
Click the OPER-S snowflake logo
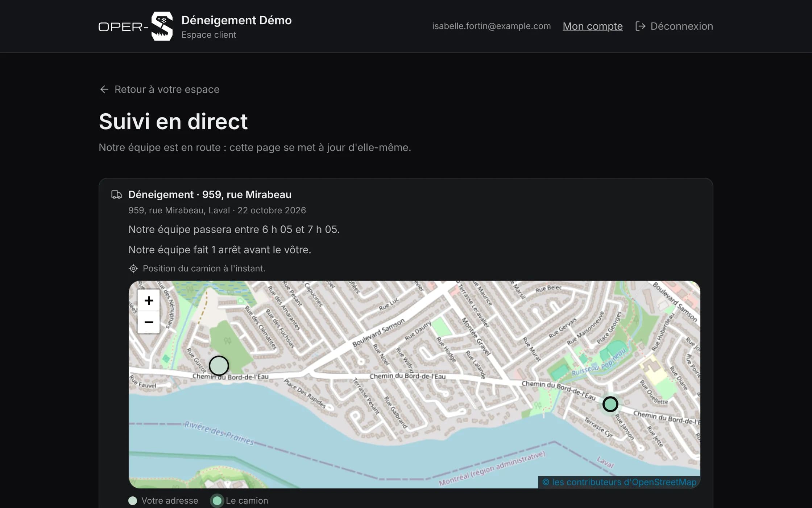136,26
